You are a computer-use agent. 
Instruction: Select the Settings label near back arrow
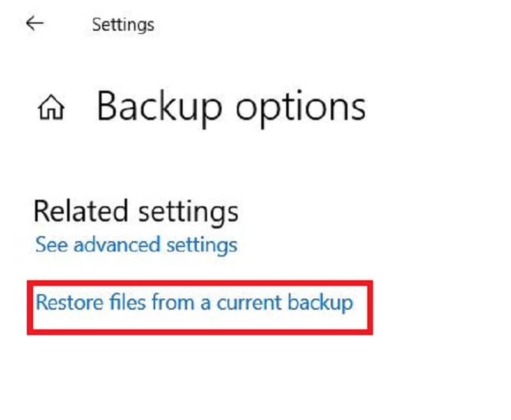(123, 25)
